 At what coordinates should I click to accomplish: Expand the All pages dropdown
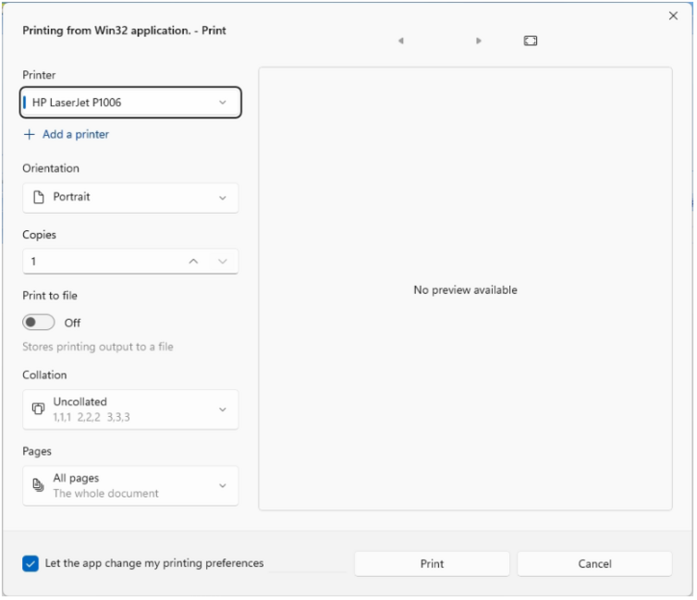(x=130, y=485)
